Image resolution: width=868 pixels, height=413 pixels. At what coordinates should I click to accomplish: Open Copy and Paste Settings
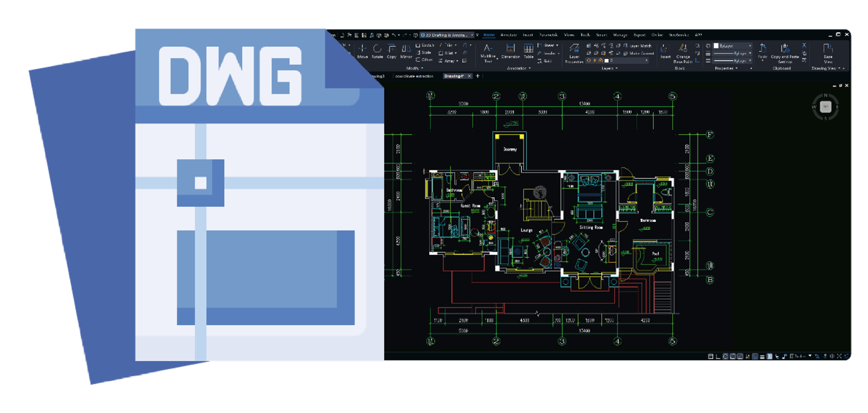coord(785,53)
